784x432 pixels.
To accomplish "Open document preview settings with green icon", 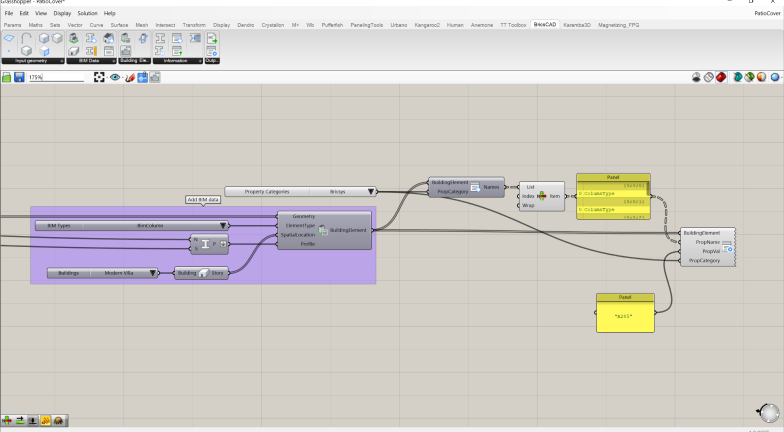I will [x=749, y=77].
